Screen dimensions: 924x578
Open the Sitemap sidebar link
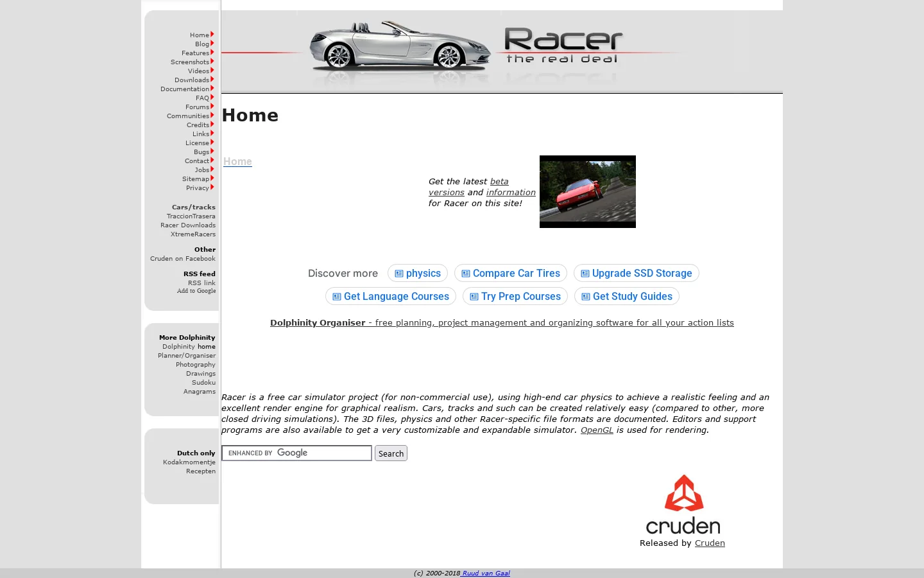click(x=196, y=179)
